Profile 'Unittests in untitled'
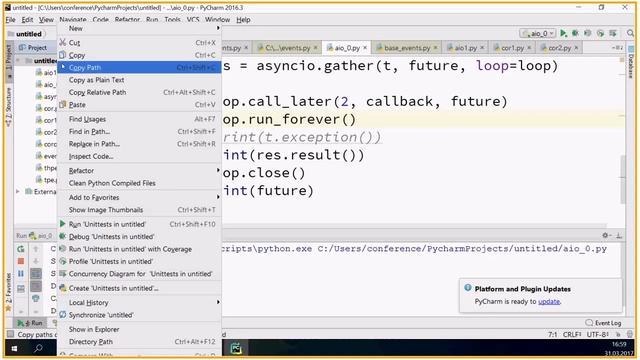This screenshot has height=360, width=640. (x=139, y=261)
